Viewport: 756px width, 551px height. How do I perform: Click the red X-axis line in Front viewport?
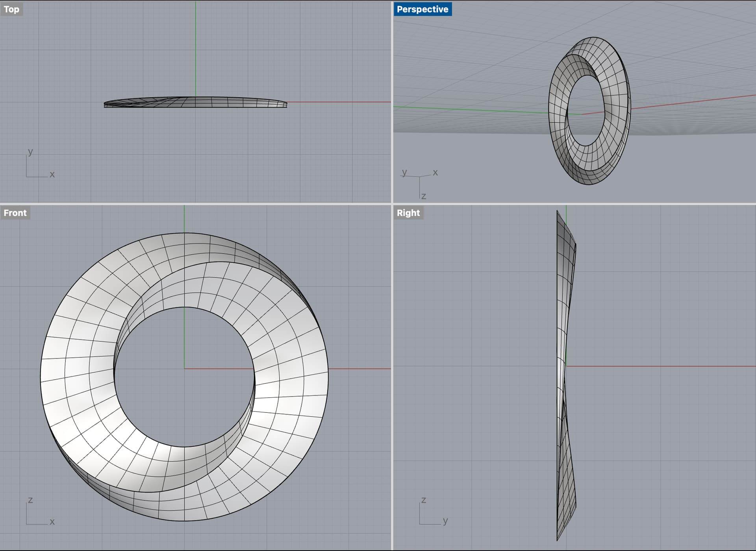click(x=358, y=369)
